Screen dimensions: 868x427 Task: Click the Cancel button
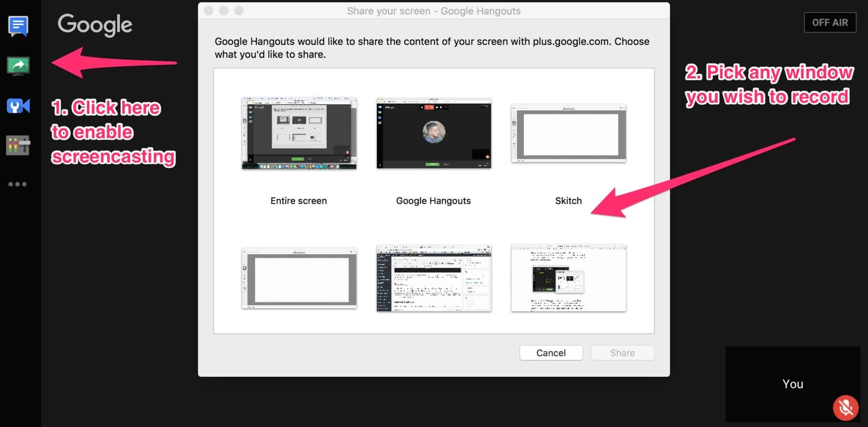551,353
